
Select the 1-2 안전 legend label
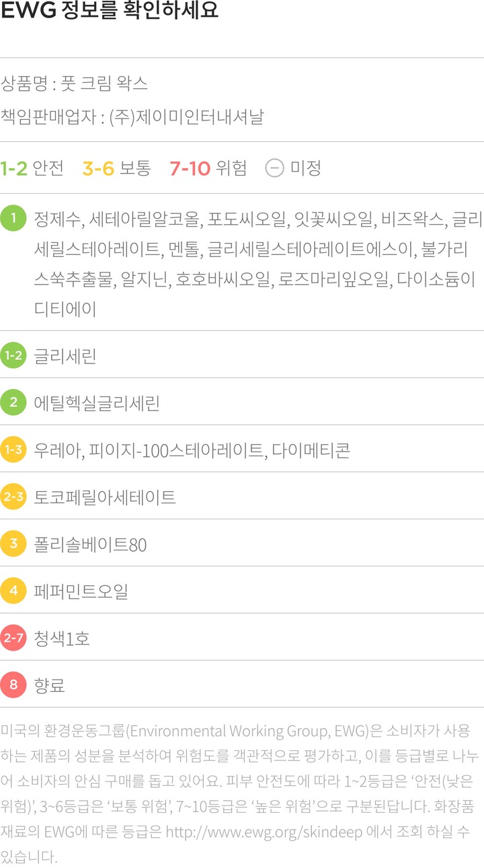point(32,168)
